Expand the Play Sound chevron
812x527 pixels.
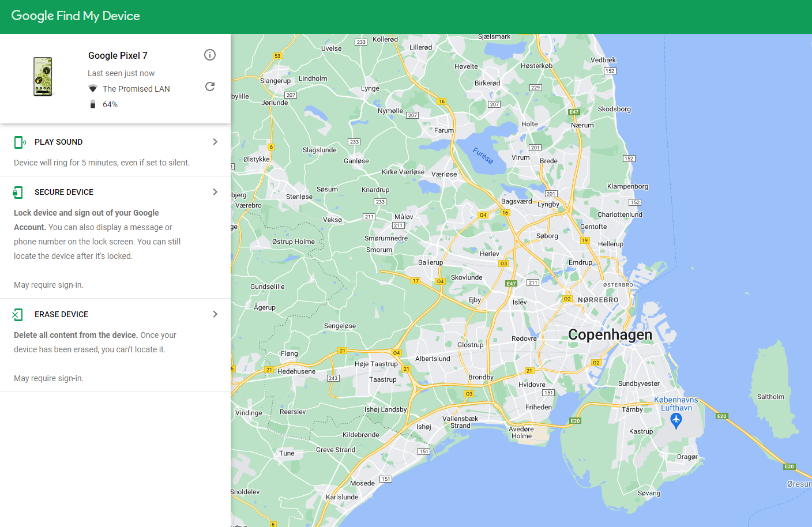[215, 142]
